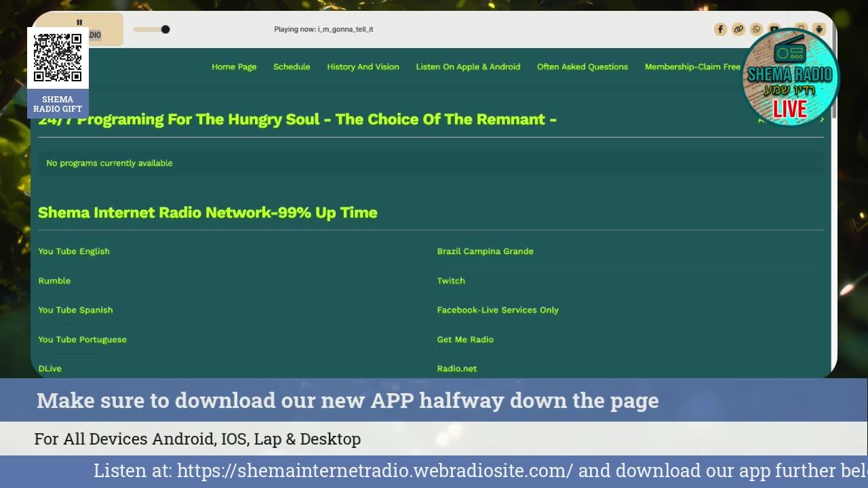Click the right chevron beside programming heading
The width and height of the screenshot is (868, 488).
[x=822, y=120]
